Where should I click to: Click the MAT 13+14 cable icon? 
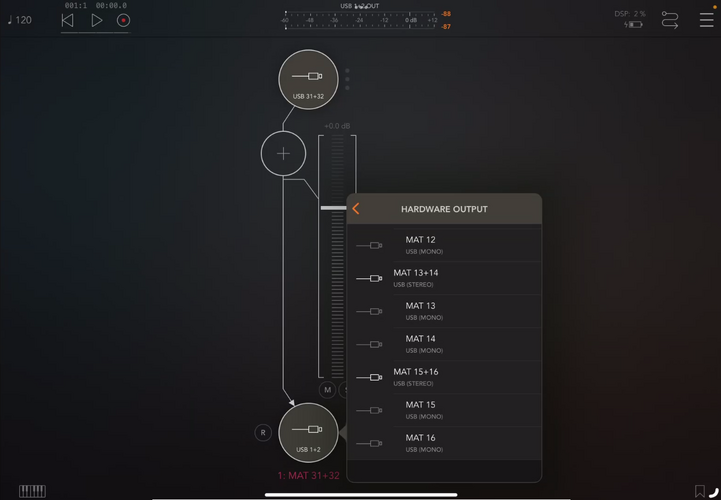point(369,278)
